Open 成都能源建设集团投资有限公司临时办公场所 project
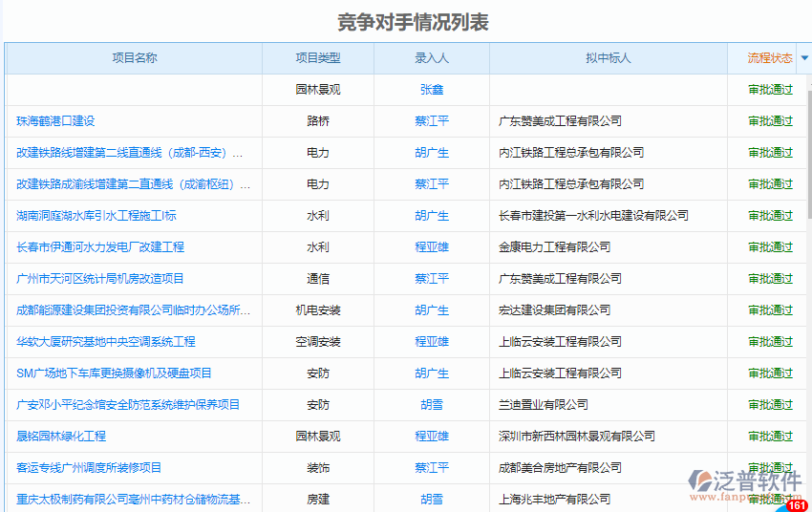The image size is (812, 512). tap(133, 310)
